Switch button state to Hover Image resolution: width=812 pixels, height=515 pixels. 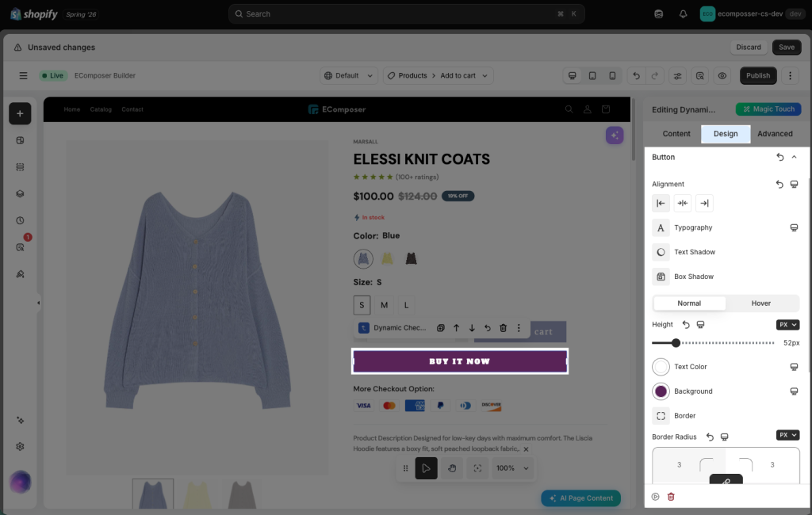(760, 303)
